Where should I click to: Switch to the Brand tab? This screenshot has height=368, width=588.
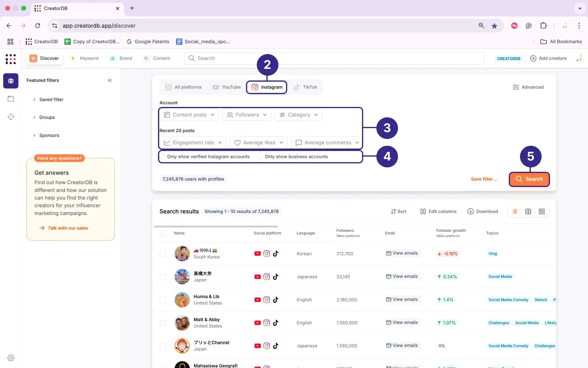click(121, 58)
